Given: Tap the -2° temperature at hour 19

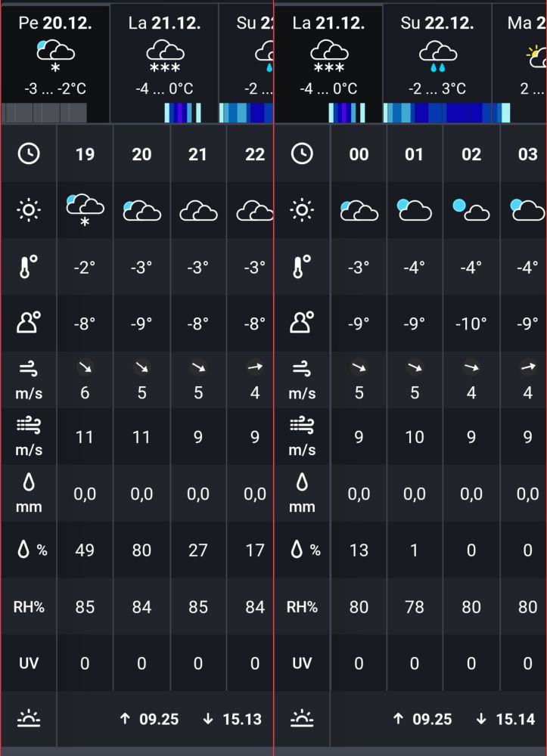Looking at the screenshot, I should [85, 267].
